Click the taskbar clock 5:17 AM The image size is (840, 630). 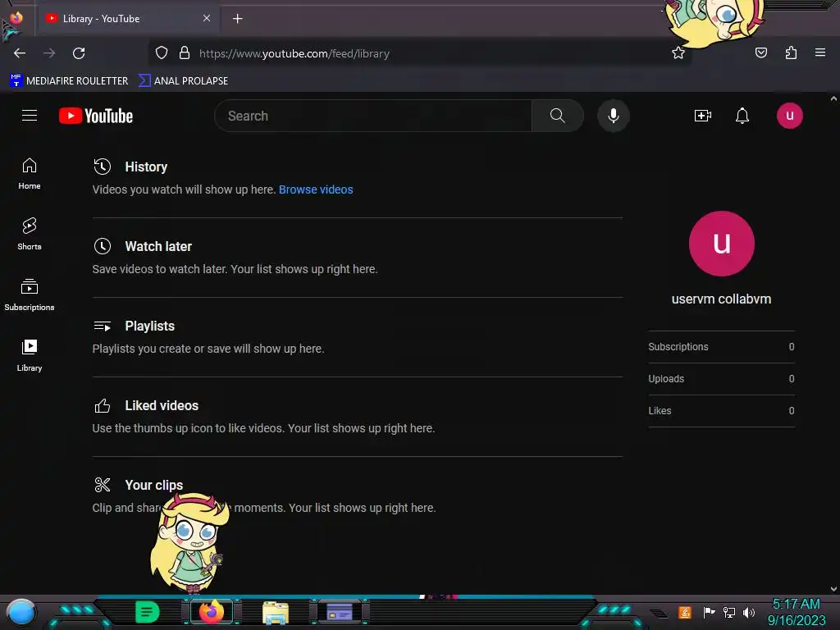click(796, 605)
